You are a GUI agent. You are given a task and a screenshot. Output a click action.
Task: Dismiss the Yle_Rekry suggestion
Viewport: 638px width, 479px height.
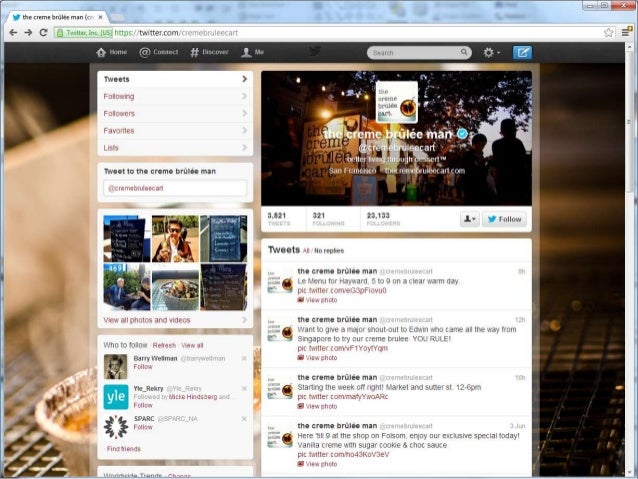pyautogui.click(x=244, y=388)
